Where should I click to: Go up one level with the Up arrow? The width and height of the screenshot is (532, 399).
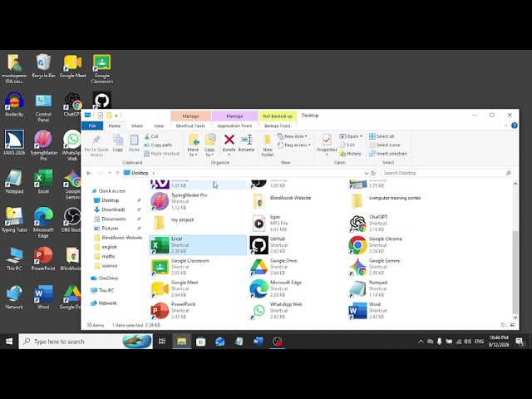(117, 173)
